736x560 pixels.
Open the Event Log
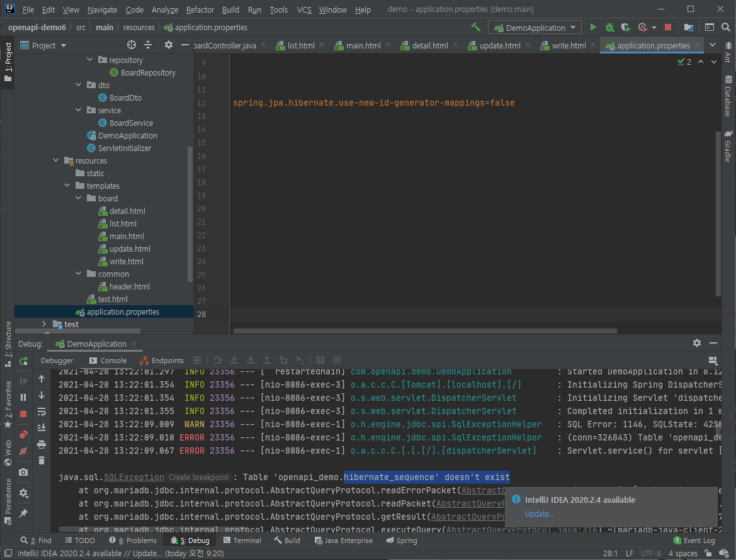[x=694, y=540]
